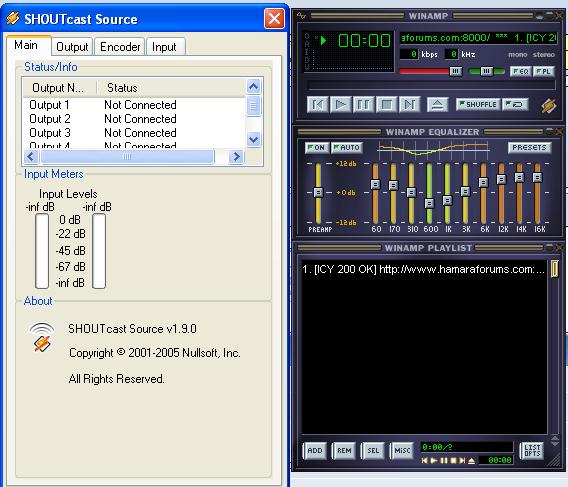Click the 310 Hz equalizer band slider
This screenshot has height=487, width=568.
pyautogui.click(x=411, y=192)
